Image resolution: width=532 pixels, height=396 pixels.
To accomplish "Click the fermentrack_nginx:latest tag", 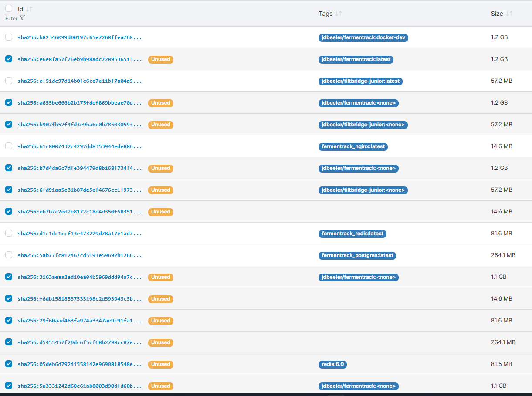I will click(x=353, y=146).
